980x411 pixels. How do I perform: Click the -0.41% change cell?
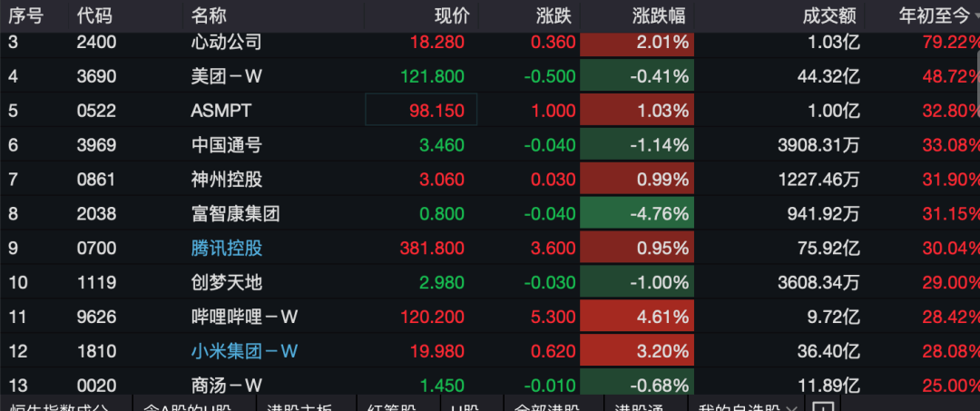[x=637, y=75]
